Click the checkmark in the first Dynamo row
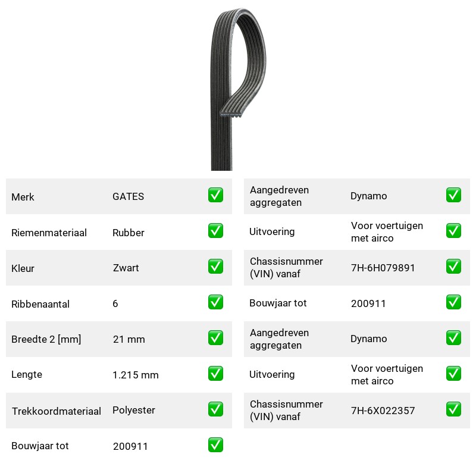Image resolution: width=476 pixels, height=476 pixels. [453, 195]
